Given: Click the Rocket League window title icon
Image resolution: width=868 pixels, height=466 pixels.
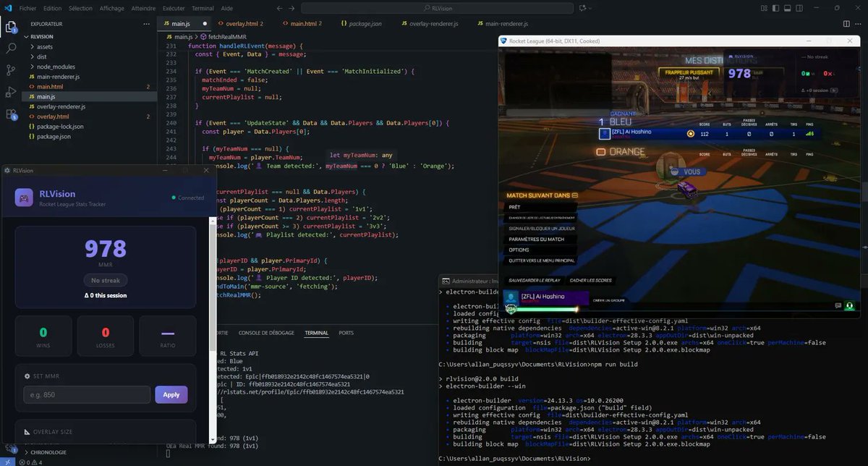Looking at the screenshot, I should click(x=503, y=41).
